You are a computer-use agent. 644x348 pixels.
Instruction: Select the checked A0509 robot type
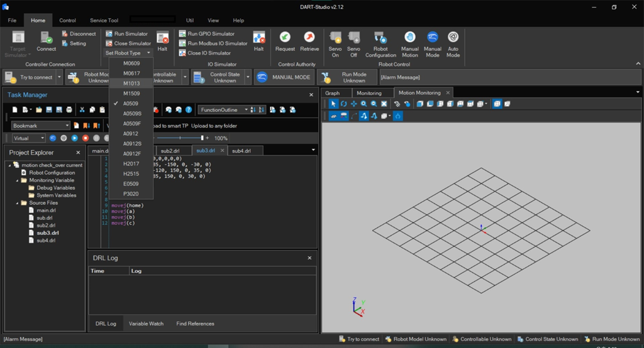click(x=131, y=104)
